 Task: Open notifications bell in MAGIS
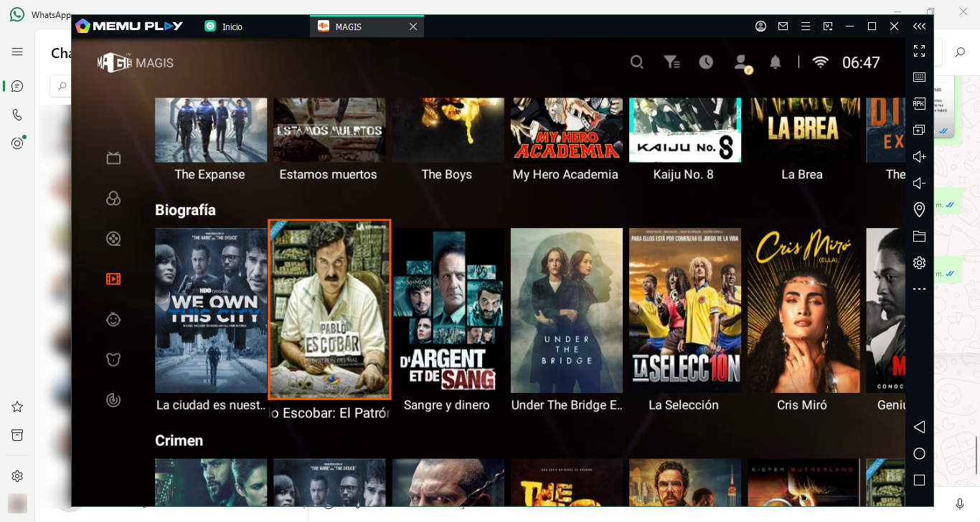click(x=775, y=62)
